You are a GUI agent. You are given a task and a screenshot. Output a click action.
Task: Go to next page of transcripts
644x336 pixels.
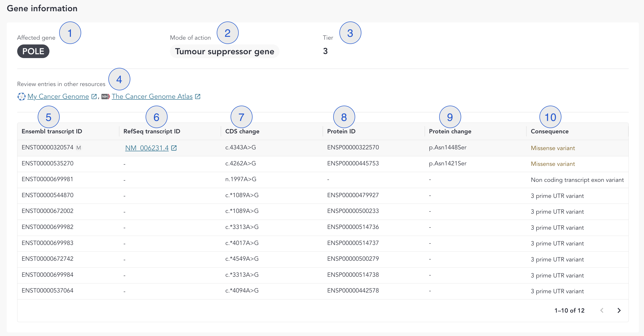[619, 310]
